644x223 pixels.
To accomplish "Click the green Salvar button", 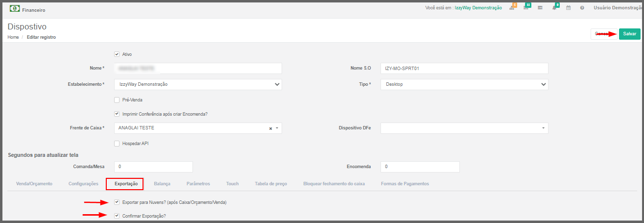I will point(629,34).
